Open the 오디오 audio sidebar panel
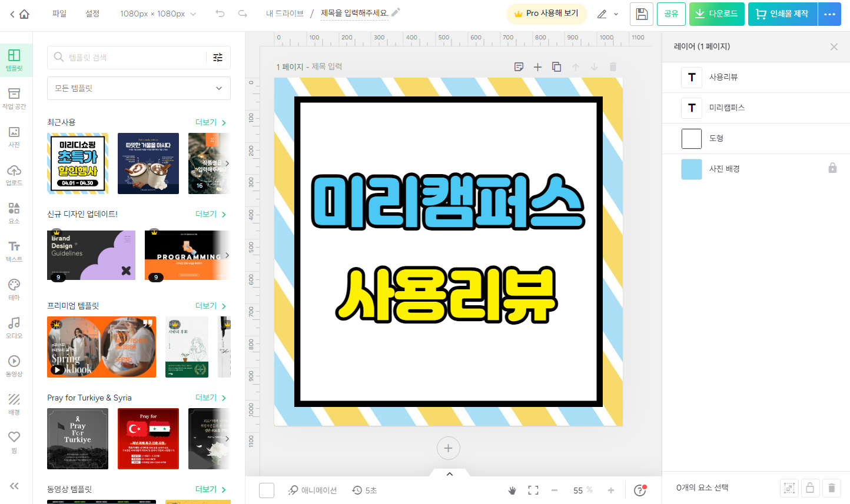Screen dimensions: 850x504 coord(14,328)
